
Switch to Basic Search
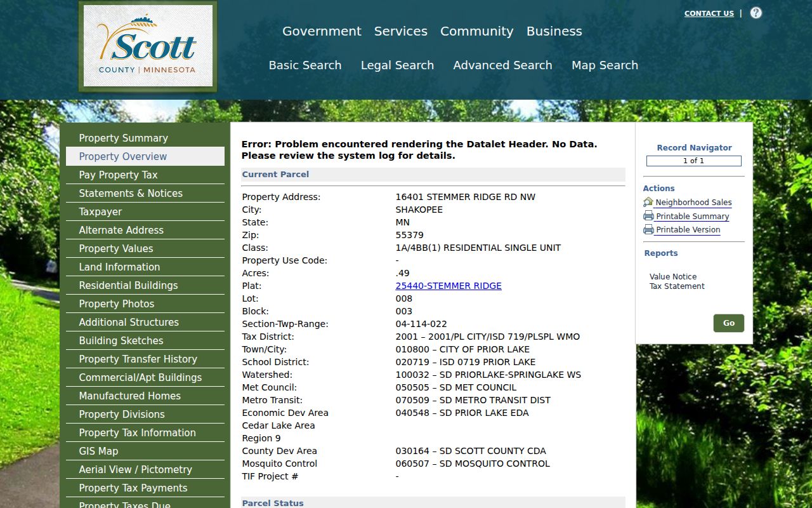pyautogui.click(x=305, y=65)
